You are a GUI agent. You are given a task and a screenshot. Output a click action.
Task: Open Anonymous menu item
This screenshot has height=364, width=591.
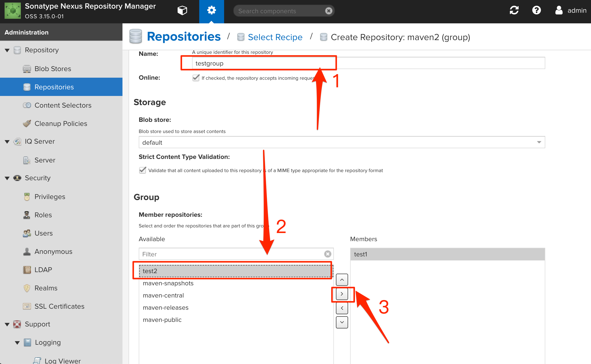click(61, 252)
